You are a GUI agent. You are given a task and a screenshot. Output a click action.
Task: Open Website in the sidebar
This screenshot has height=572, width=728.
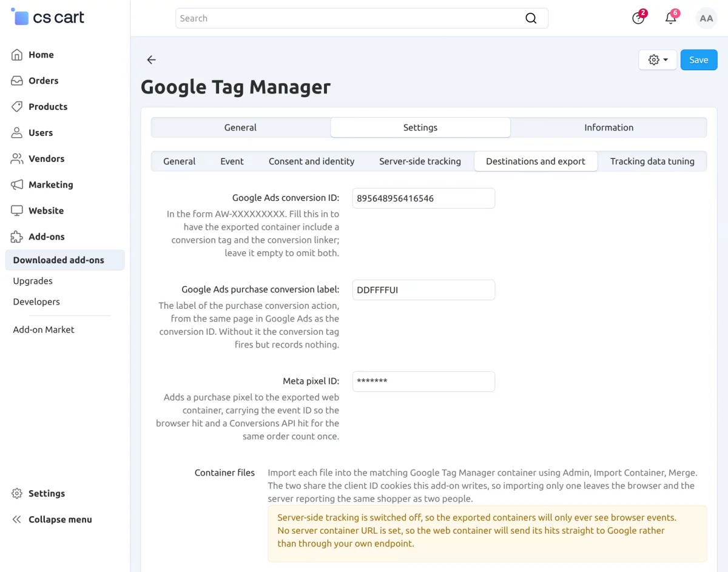click(x=46, y=211)
